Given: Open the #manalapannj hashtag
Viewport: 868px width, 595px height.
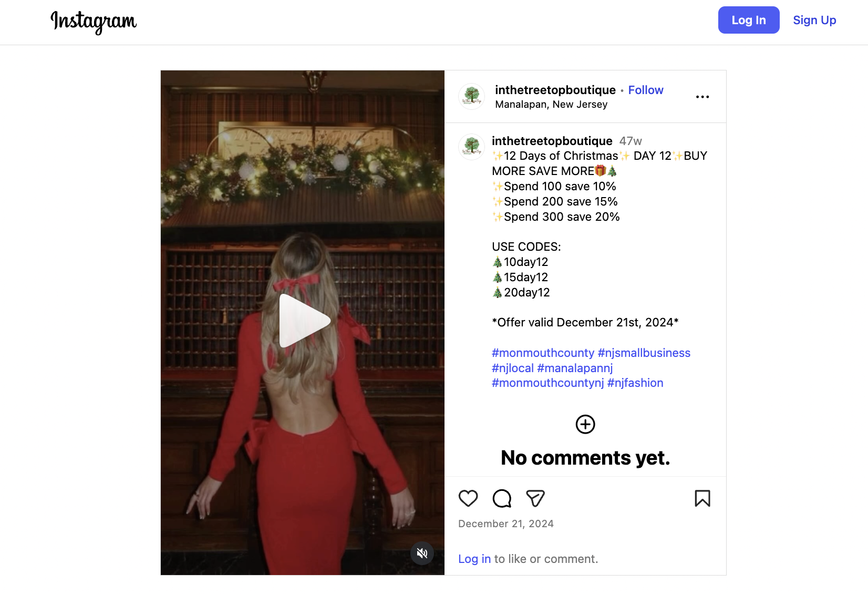Looking at the screenshot, I should click(575, 368).
